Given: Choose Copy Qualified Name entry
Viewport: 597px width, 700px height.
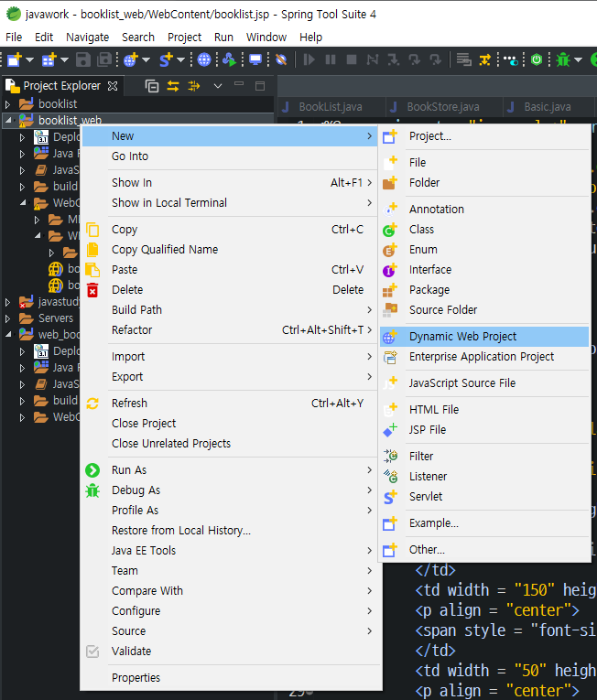Looking at the screenshot, I should (x=232, y=250).
